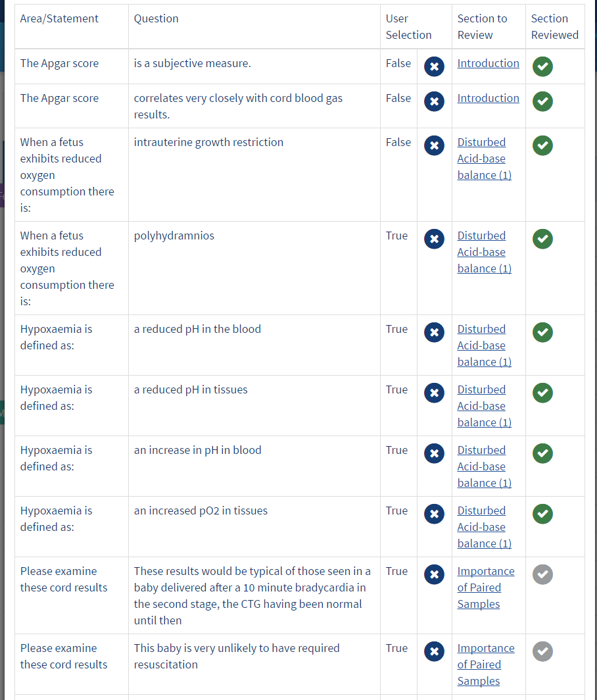Click the incorrect-answer X icon for 'is a subjective measure'
The width and height of the screenshot is (597, 700).
pos(434,66)
